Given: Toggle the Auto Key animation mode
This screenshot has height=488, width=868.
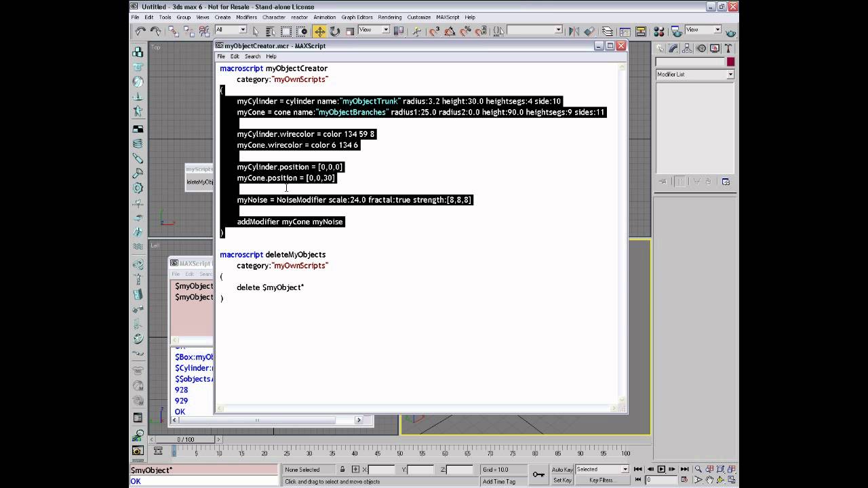Looking at the screenshot, I should (562, 469).
